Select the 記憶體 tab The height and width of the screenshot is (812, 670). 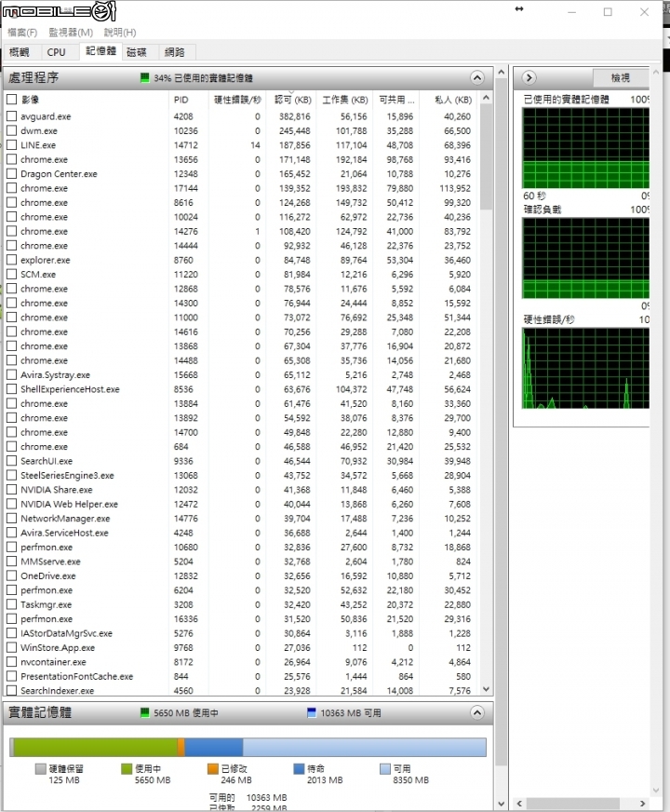[100, 50]
